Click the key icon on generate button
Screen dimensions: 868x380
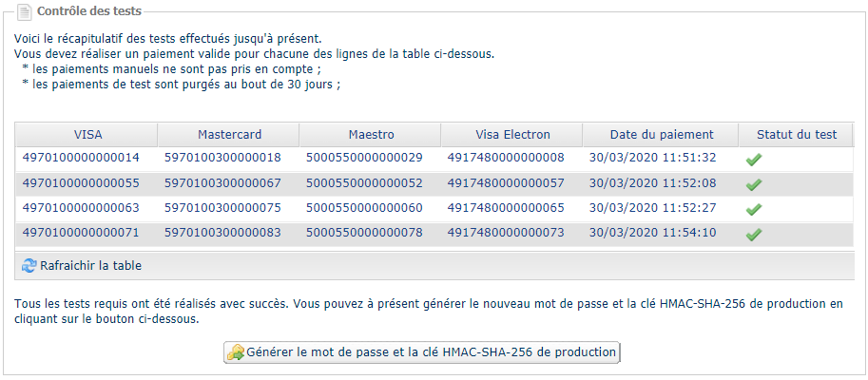tap(235, 352)
